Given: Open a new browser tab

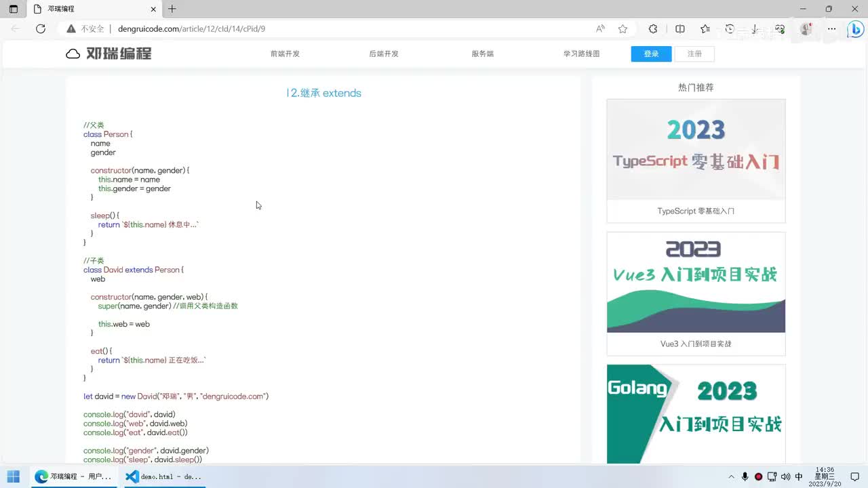Looking at the screenshot, I should (x=172, y=9).
